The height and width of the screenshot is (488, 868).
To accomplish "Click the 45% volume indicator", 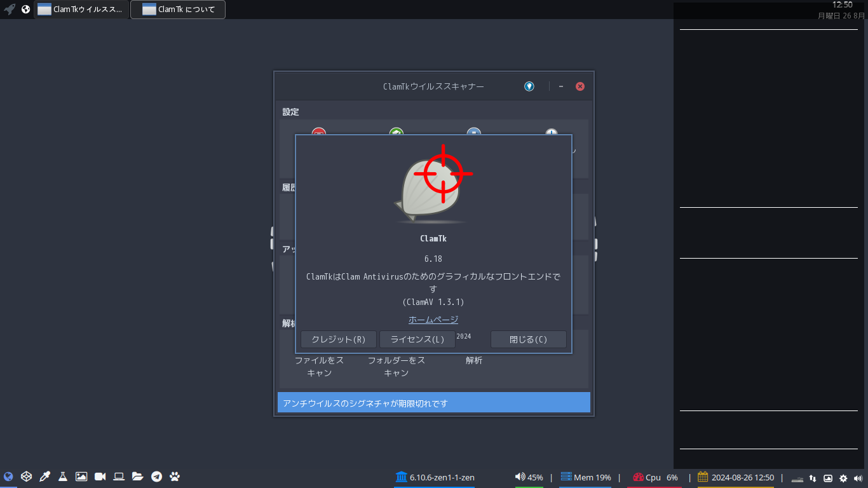I will click(529, 477).
